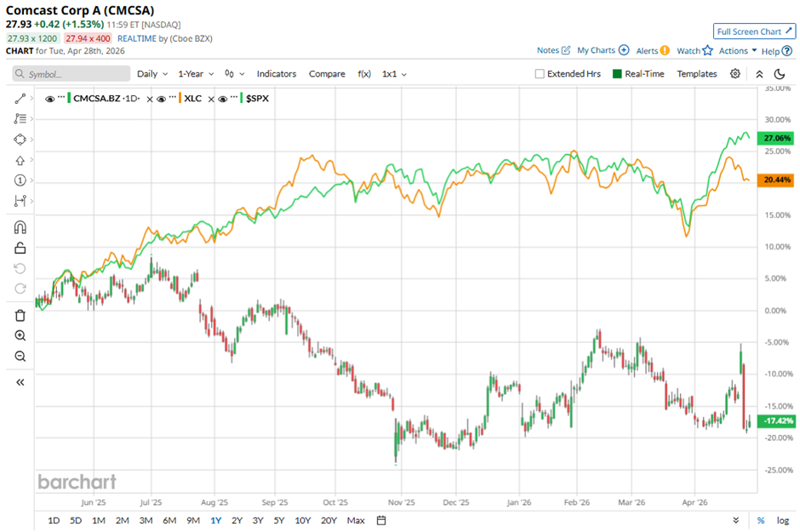The image size is (800, 532).
Task: Zoom in using the magnifier plus icon
Action: click(20, 335)
